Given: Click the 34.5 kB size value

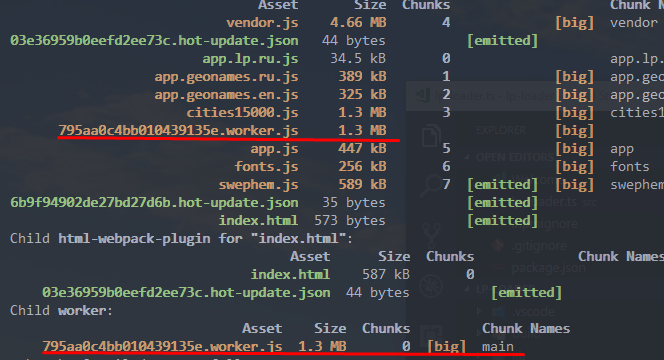Looking at the screenshot, I should click(358, 58).
